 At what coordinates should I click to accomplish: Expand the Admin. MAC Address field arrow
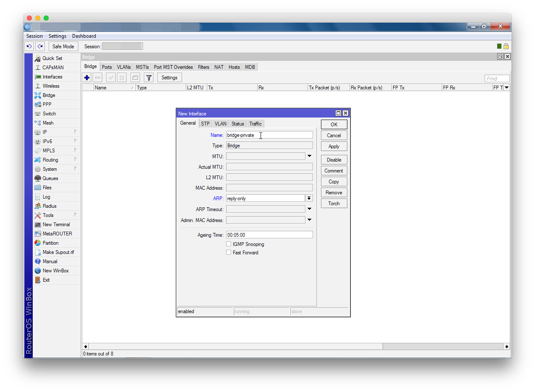click(309, 220)
